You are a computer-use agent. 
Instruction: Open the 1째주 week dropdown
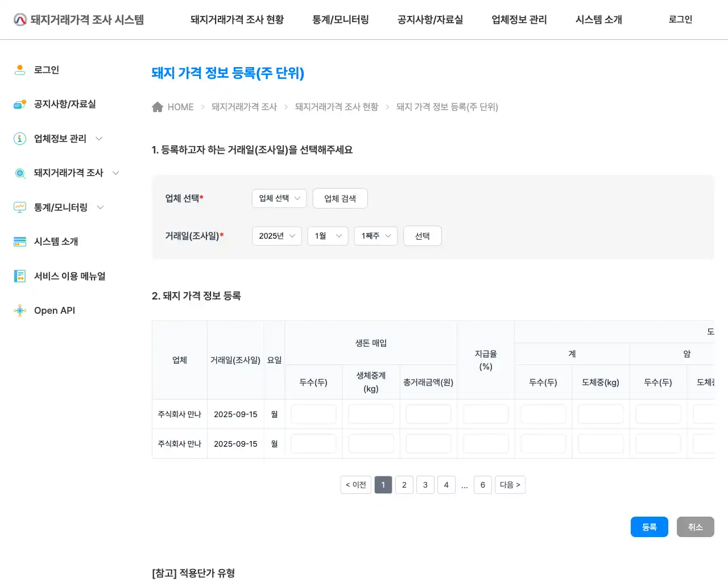(375, 236)
